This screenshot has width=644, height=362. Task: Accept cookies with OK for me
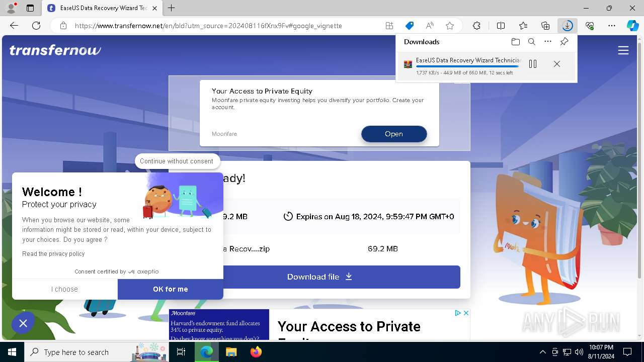(171, 289)
